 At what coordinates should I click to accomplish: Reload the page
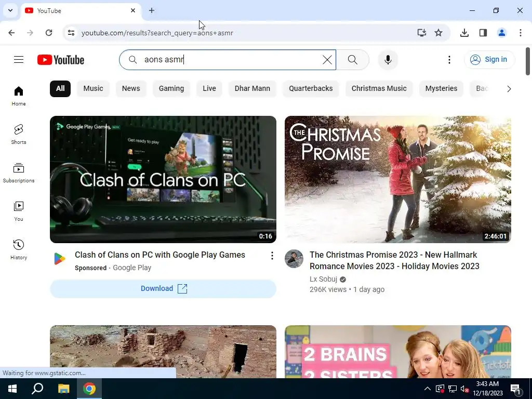(49, 33)
